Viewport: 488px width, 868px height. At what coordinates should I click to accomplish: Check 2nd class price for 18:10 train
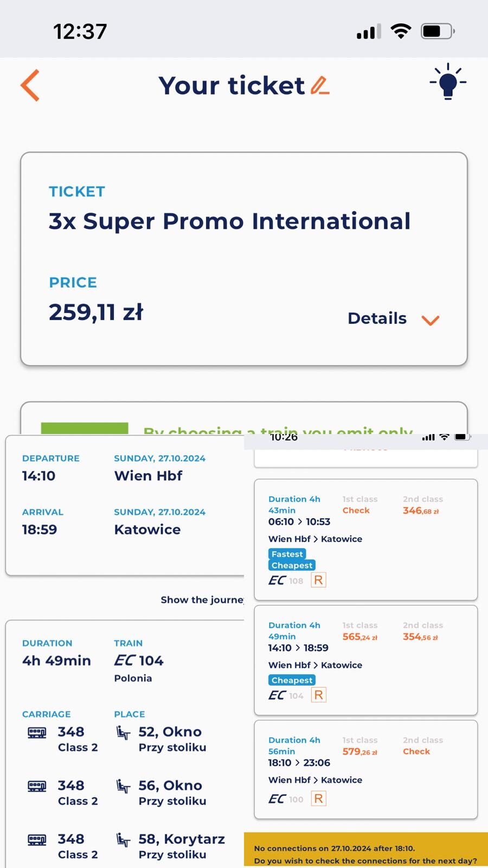coord(416,751)
